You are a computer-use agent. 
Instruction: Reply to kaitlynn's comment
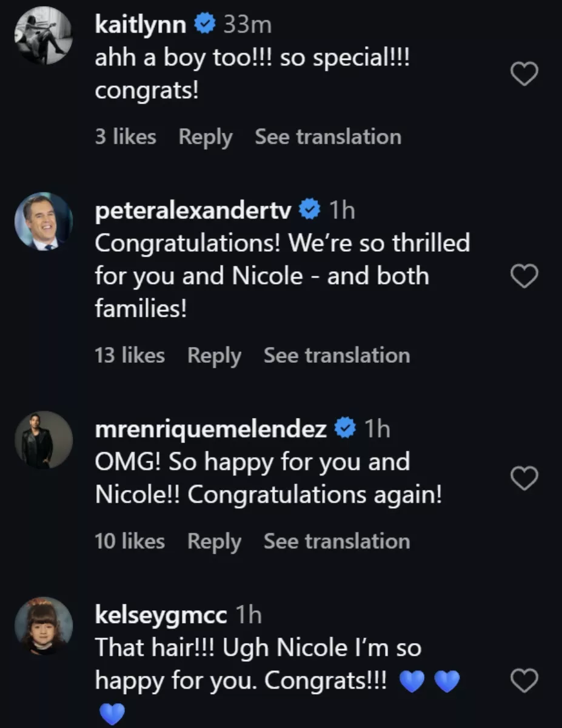[x=205, y=136]
